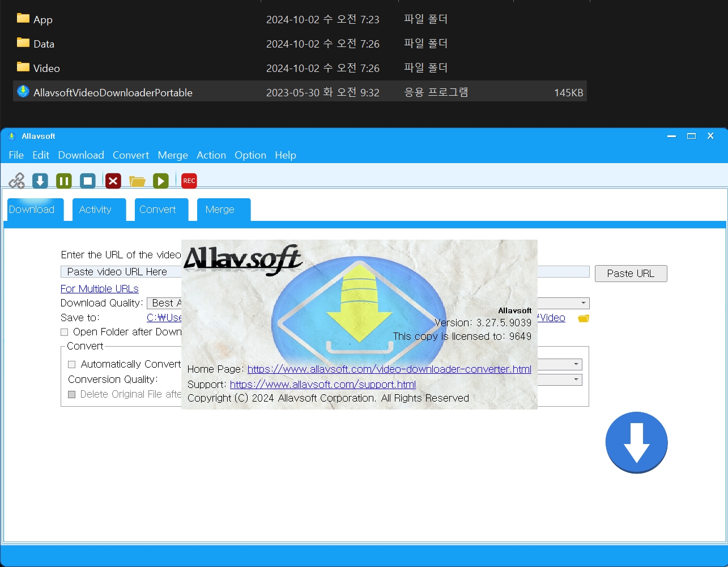Click the 145KB size cell

coord(569,93)
